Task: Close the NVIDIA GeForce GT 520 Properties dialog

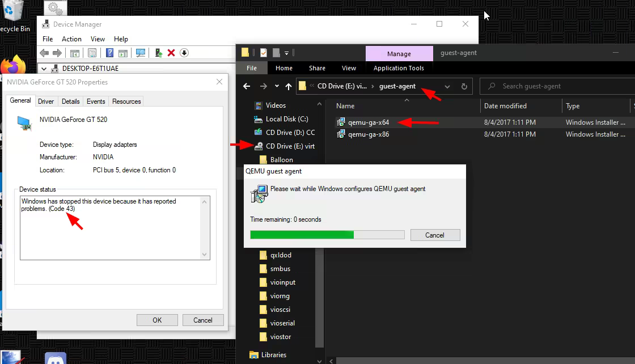Action: pyautogui.click(x=219, y=82)
